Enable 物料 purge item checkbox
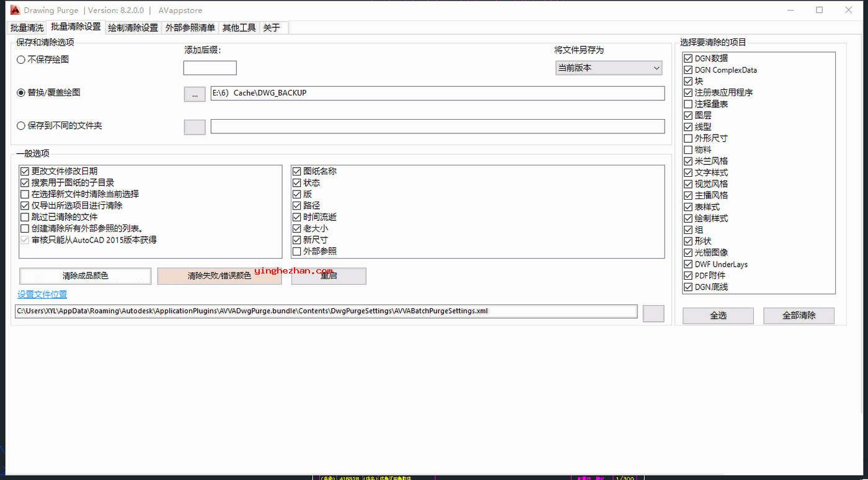Viewport: 868px width, 480px height. [688, 149]
